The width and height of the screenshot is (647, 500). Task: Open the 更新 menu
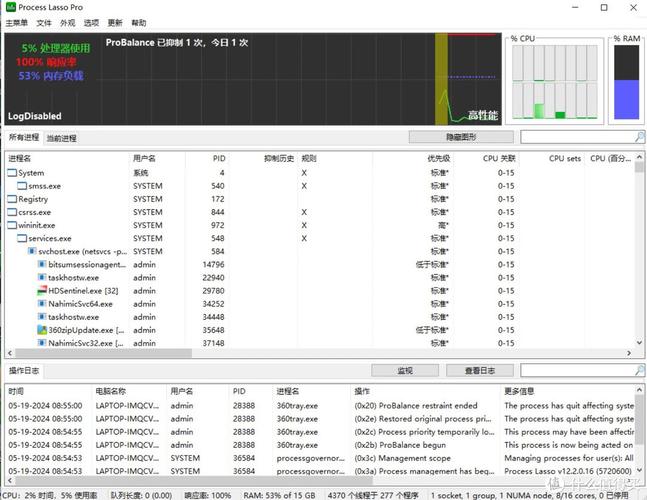[115, 23]
